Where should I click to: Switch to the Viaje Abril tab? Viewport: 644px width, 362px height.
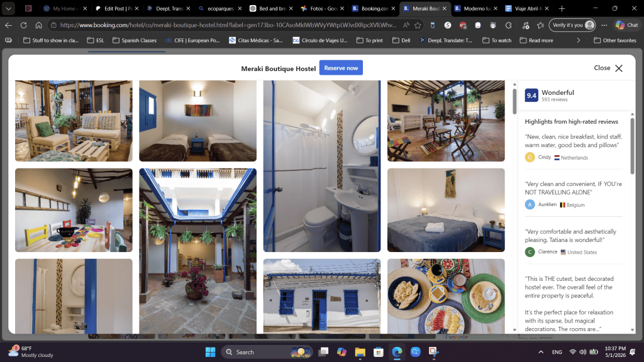pyautogui.click(x=526, y=8)
